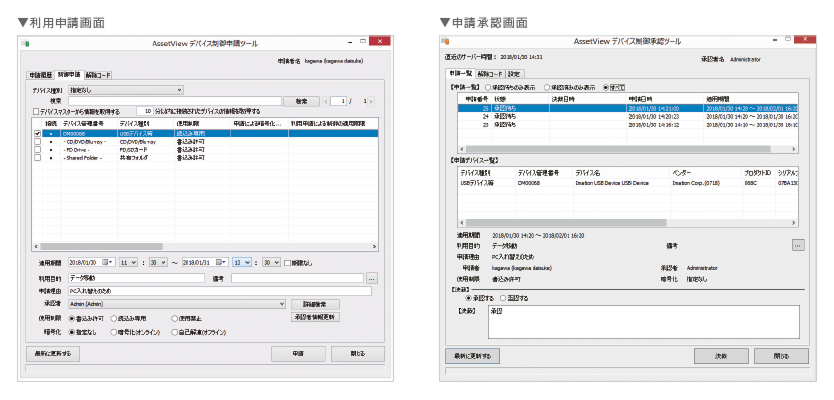Click the page number field showing 1

[x=338, y=101]
